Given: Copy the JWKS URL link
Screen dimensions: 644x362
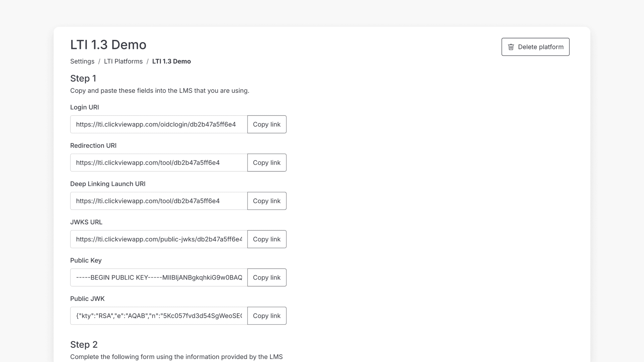Looking at the screenshot, I should [267, 239].
